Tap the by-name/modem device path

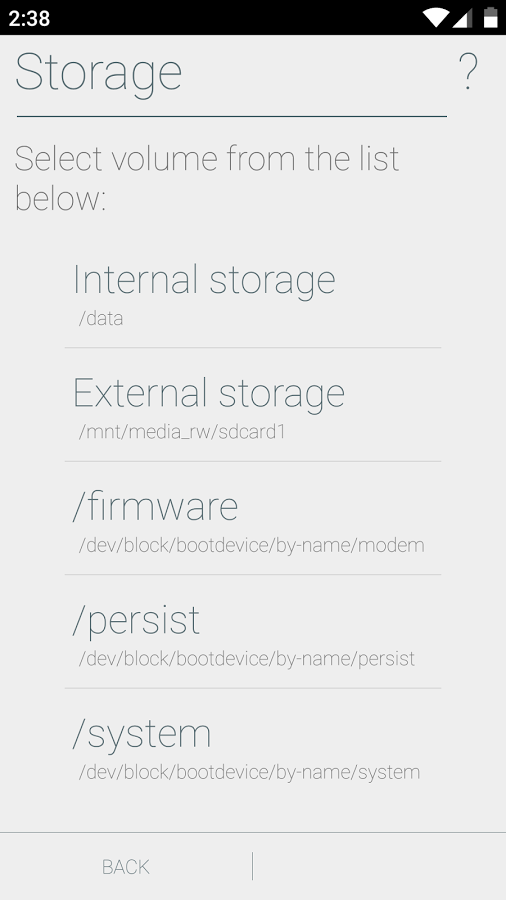coord(251,545)
